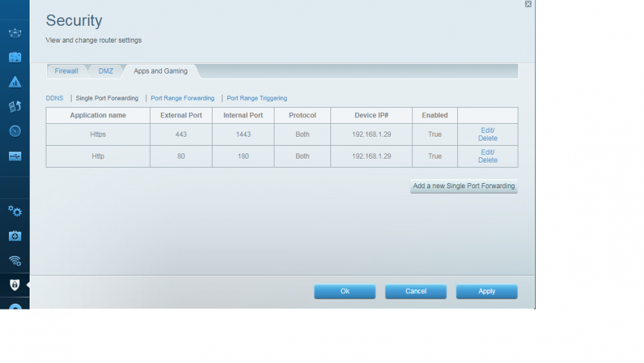
Task: Click Enabled column header
Action: click(435, 115)
